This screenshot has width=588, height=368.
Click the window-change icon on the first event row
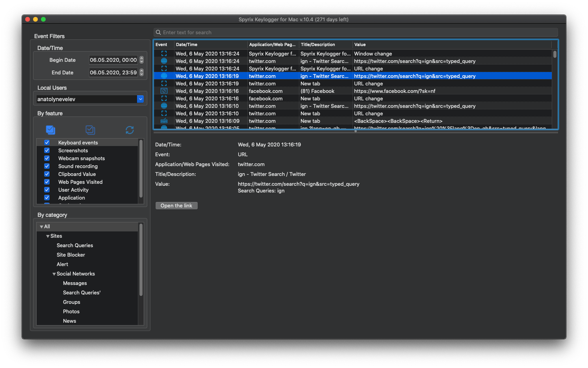pyautogui.click(x=164, y=54)
